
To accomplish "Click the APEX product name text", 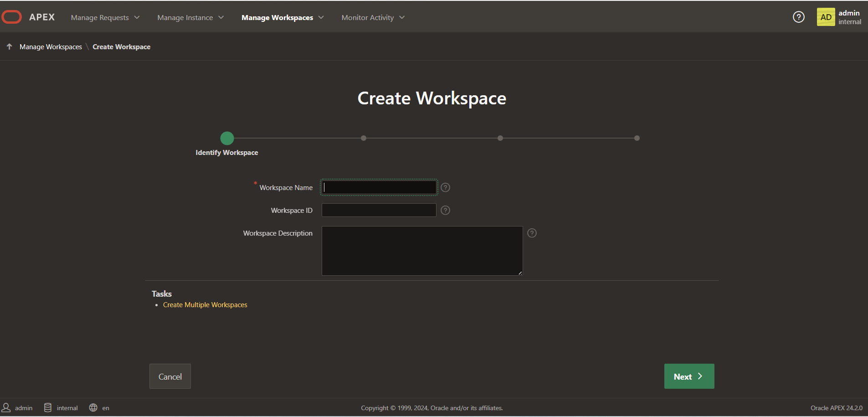I will (42, 17).
